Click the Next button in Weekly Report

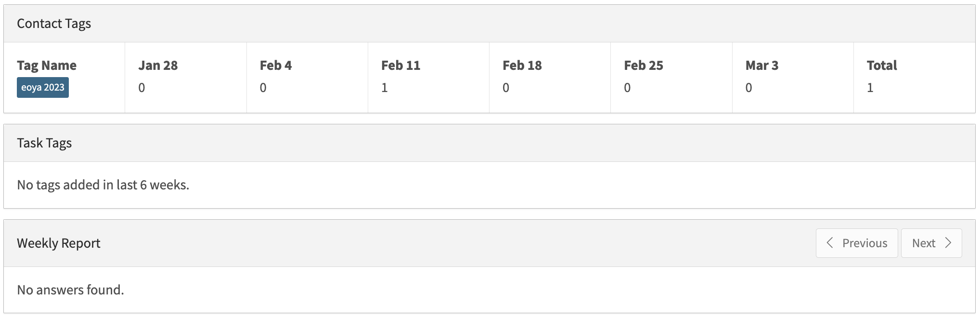(931, 243)
